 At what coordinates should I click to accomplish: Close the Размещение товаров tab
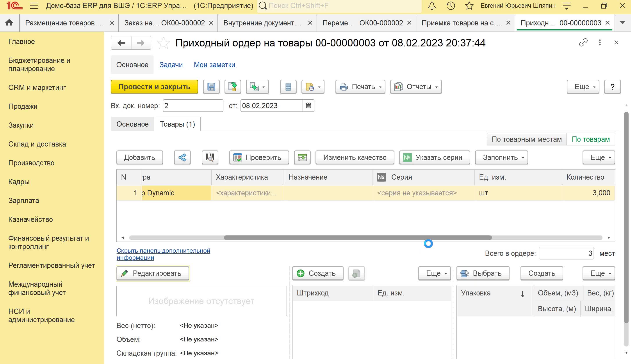pos(112,23)
